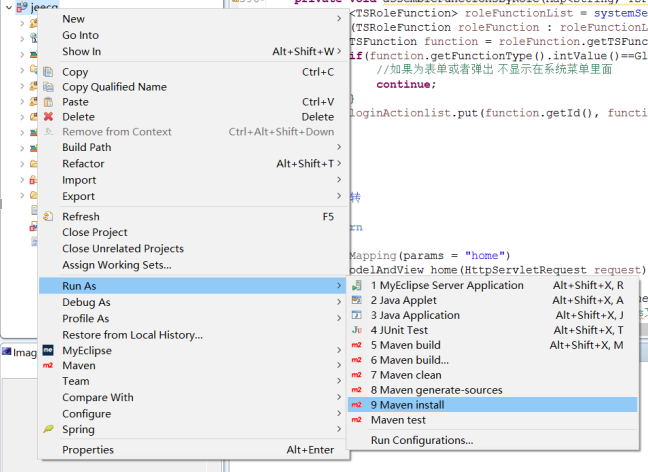Expand the Import submenu arrow
This screenshot has width=648, height=472.
pyautogui.click(x=339, y=180)
